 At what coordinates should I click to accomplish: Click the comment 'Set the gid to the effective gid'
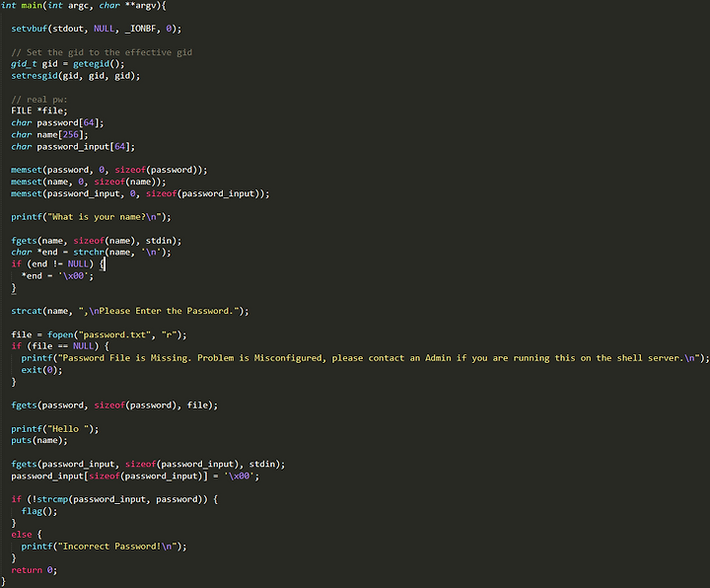point(102,52)
